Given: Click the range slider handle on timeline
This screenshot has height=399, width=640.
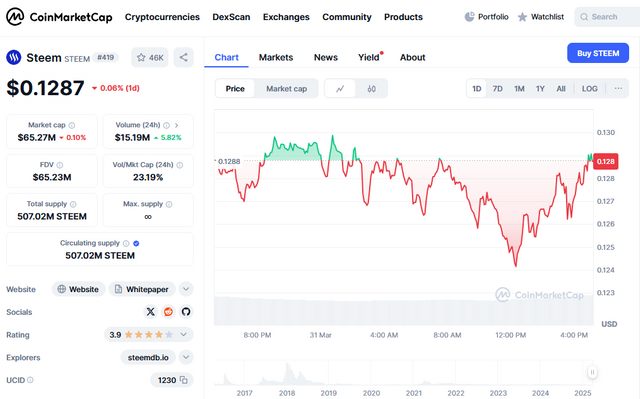Looking at the screenshot, I should pyautogui.click(x=592, y=372).
